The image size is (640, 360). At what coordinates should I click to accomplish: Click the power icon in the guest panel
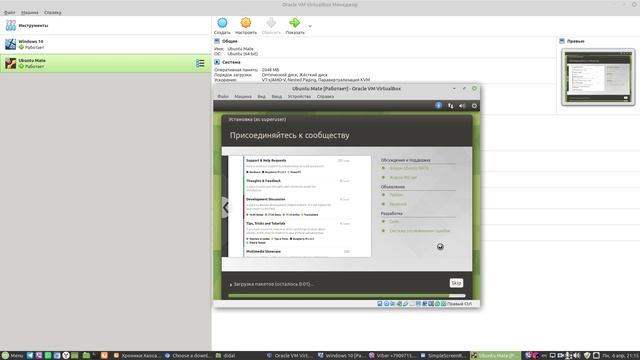[474, 106]
